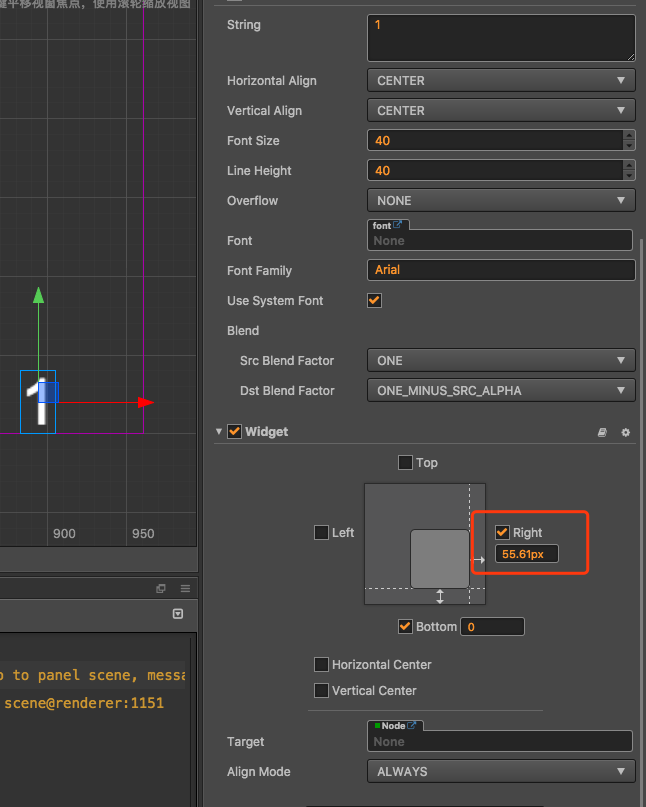Image resolution: width=646 pixels, height=807 pixels.
Task: Click the vertical offset arrow in widget diagram
Action: tap(440, 597)
